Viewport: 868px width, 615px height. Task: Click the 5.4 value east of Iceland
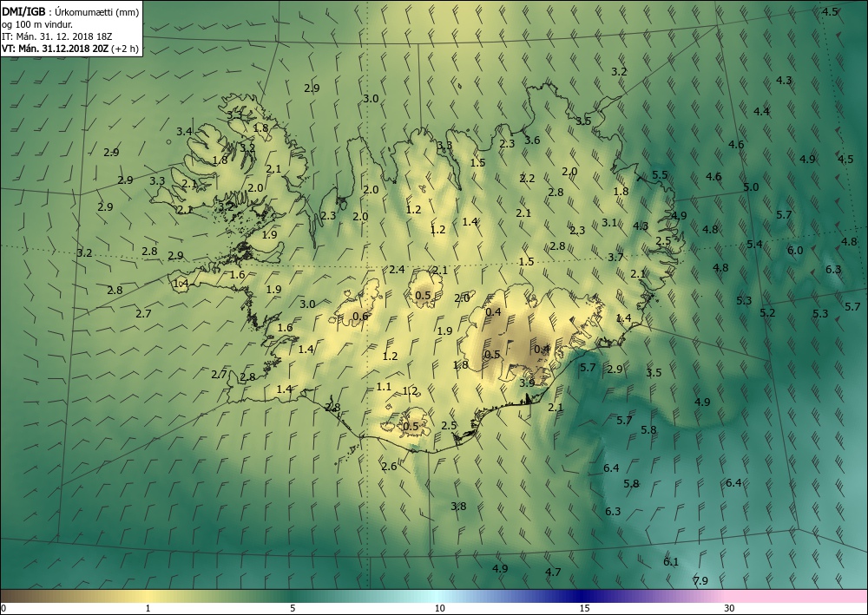tap(754, 244)
